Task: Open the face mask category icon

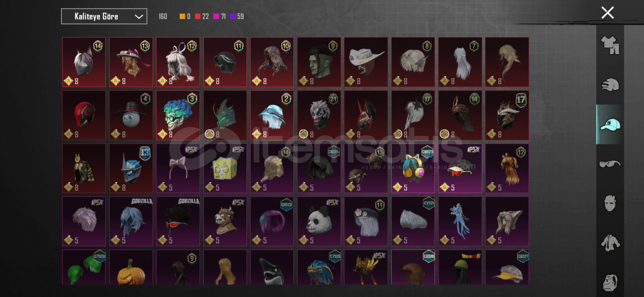Action: [610, 203]
